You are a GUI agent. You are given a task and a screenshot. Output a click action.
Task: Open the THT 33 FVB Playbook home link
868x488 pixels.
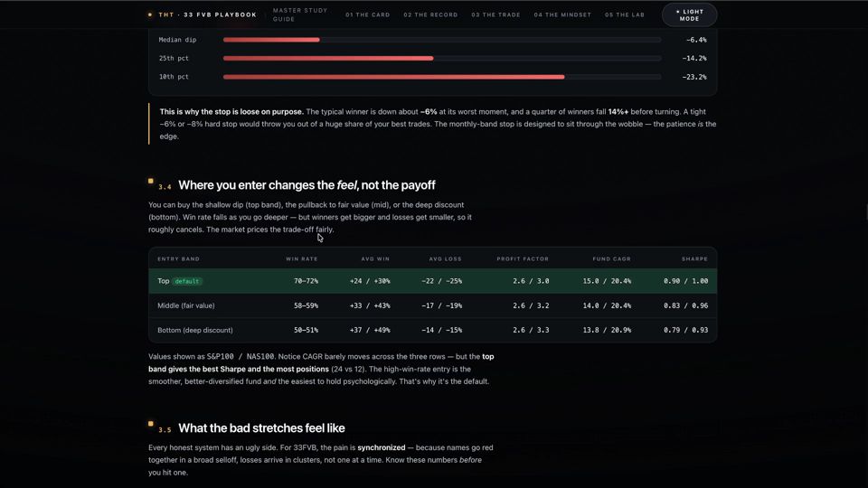208,15
